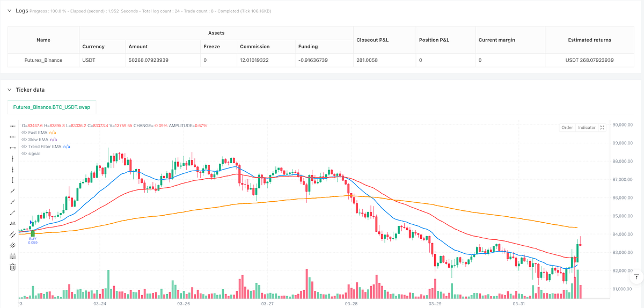The width and height of the screenshot is (644, 308).
Task: Toggle visibility of Fast EMA
Action: point(24,132)
